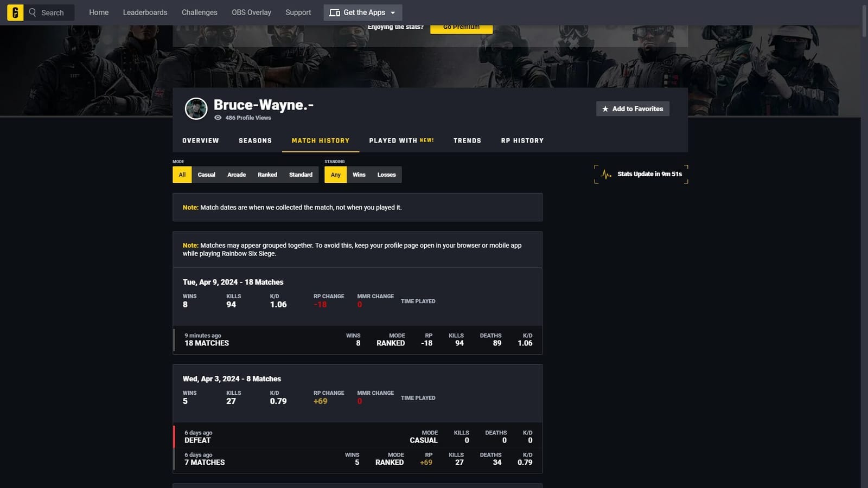Open the Defeat casual match from 6 days ago
Screen dimensions: 868x488
[x=357, y=436]
